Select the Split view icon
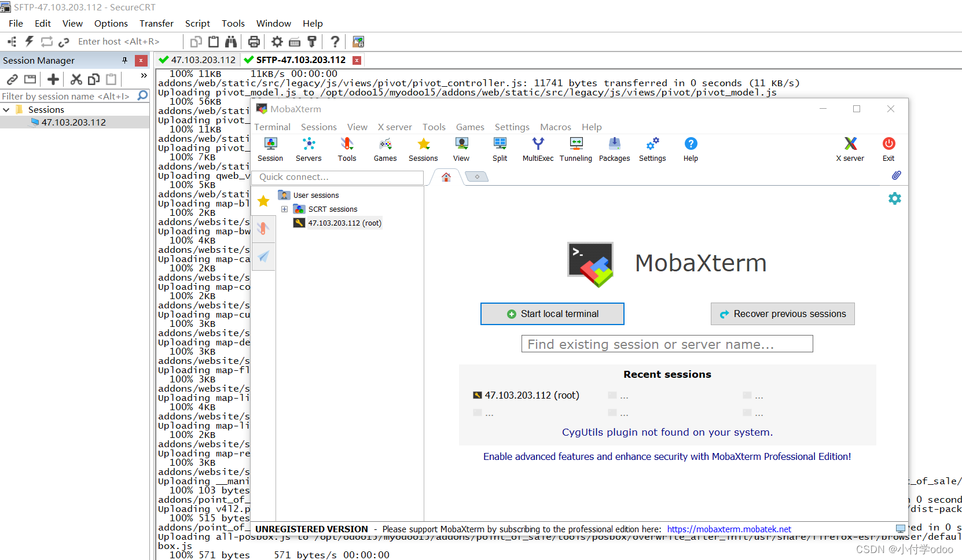 (499, 149)
